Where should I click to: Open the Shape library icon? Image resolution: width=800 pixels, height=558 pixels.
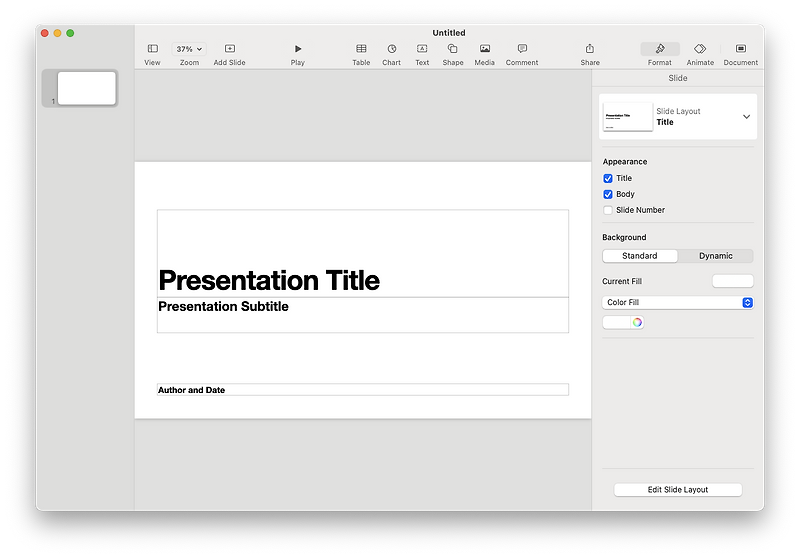(453, 49)
